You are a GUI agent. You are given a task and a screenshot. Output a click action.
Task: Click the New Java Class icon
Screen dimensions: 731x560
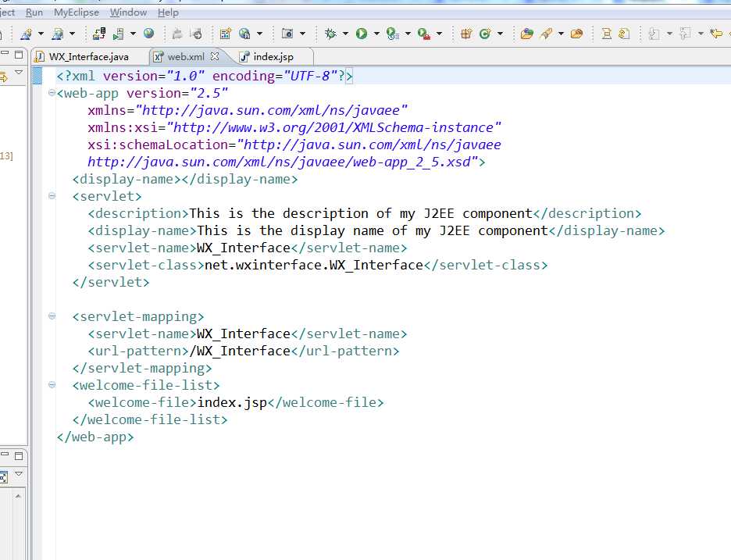point(485,34)
